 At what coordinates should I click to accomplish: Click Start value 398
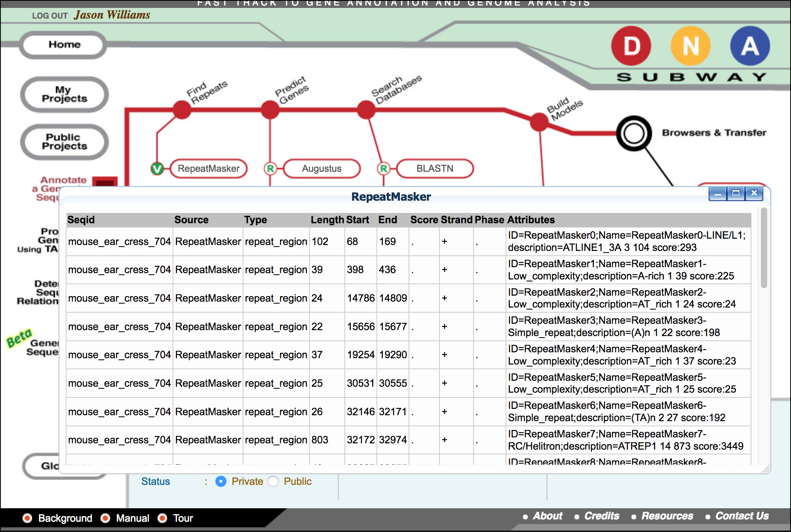[x=355, y=270]
